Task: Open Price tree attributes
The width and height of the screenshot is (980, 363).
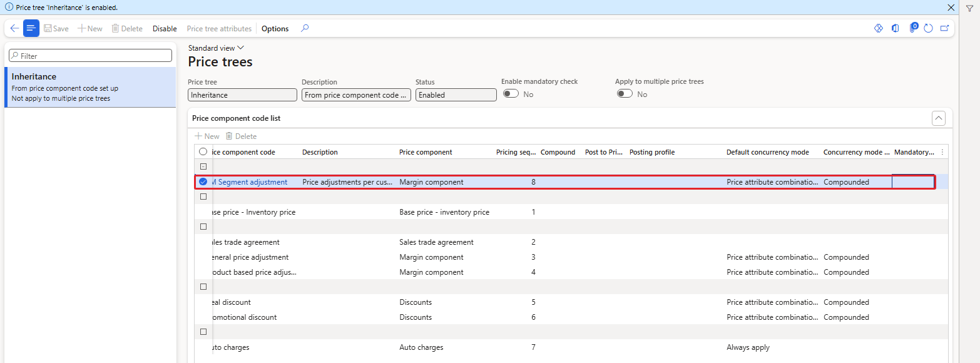Action: click(x=219, y=29)
